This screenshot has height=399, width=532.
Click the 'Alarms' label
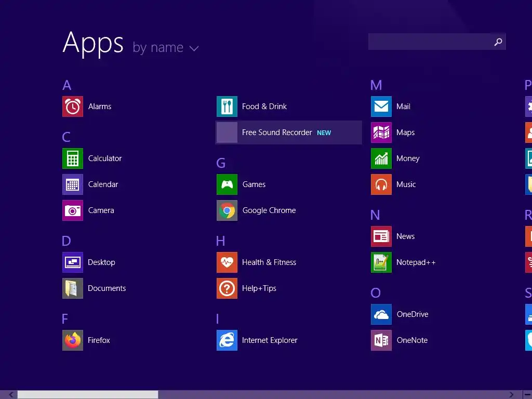click(100, 107)
